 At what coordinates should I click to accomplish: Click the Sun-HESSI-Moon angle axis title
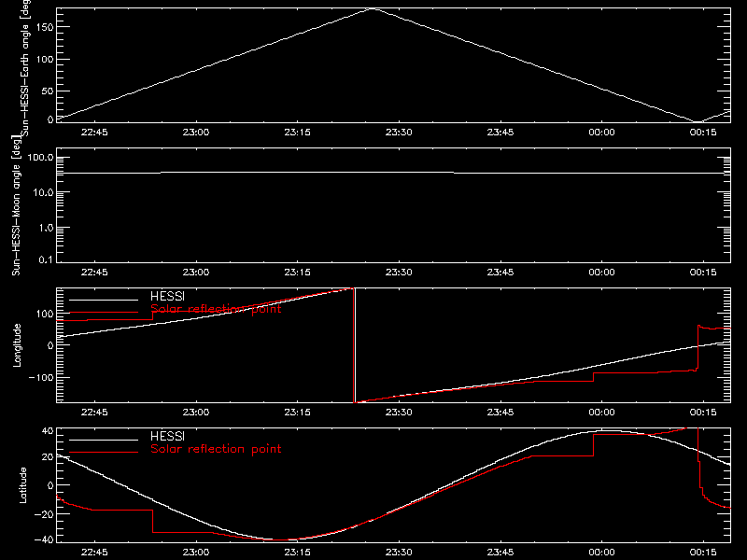(16, 205)
